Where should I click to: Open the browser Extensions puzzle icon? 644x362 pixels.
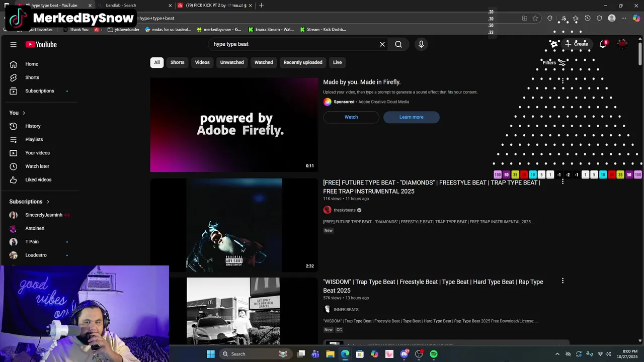pos(550,18)
